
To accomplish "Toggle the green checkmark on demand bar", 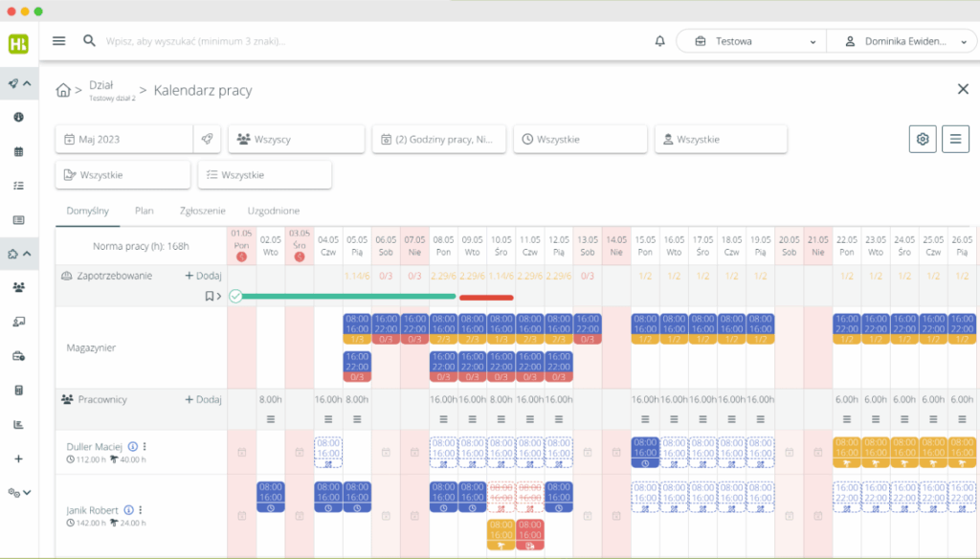I will click(235, 296).
